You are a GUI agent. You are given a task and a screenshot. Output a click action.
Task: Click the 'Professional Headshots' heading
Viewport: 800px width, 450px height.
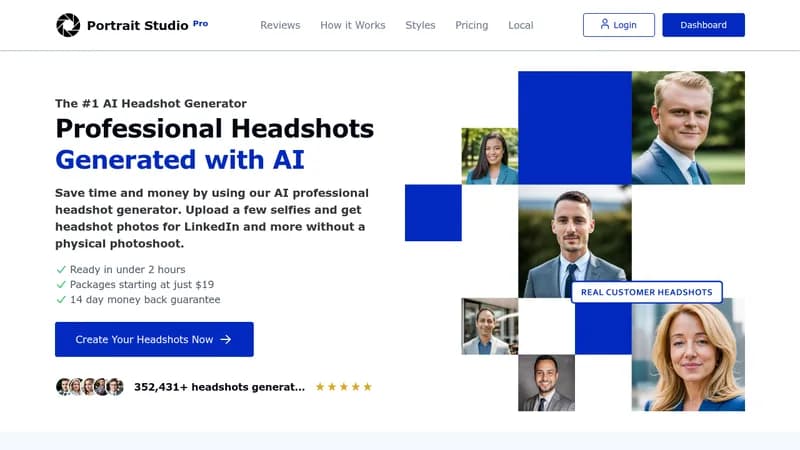click(215, 129)
